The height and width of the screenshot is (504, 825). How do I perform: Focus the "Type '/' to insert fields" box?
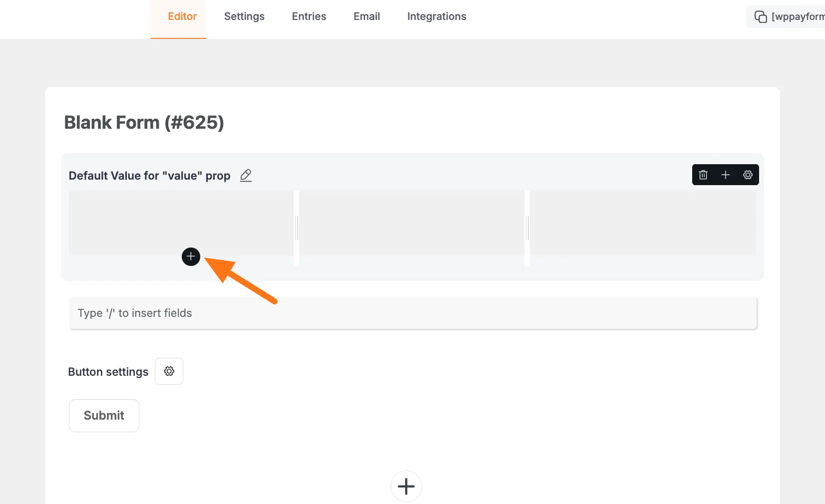click(x=412, y=313)
